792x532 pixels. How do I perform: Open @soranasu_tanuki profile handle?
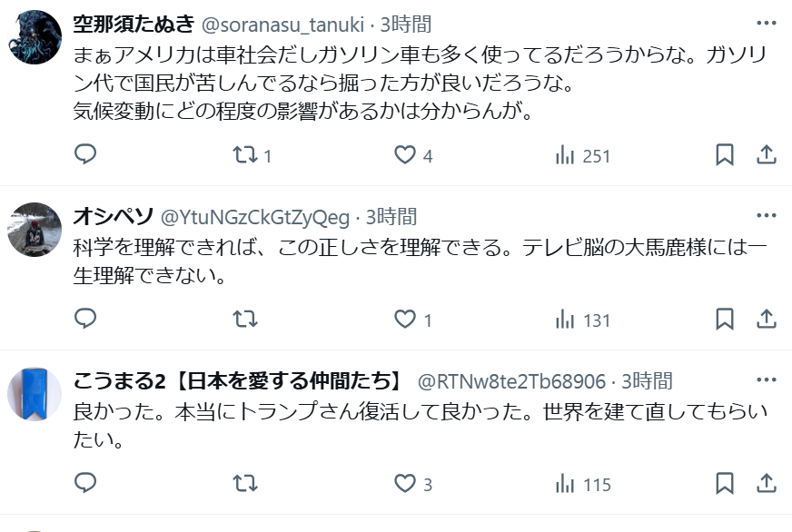[282, 25]
